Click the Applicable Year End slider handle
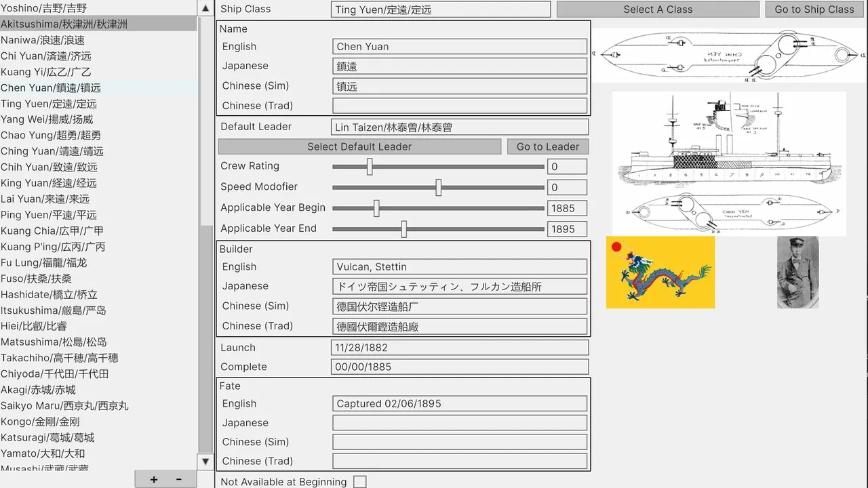This screenshot has height=488, width=868. 404,229
